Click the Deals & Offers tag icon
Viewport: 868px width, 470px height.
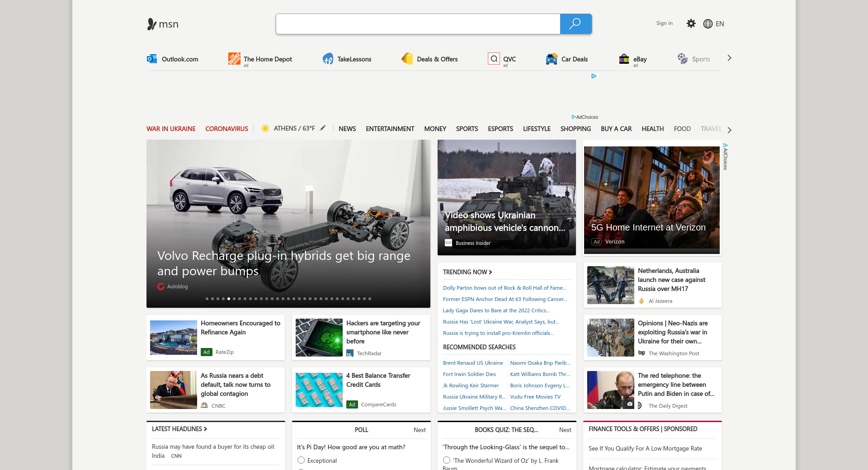[407, 59]
